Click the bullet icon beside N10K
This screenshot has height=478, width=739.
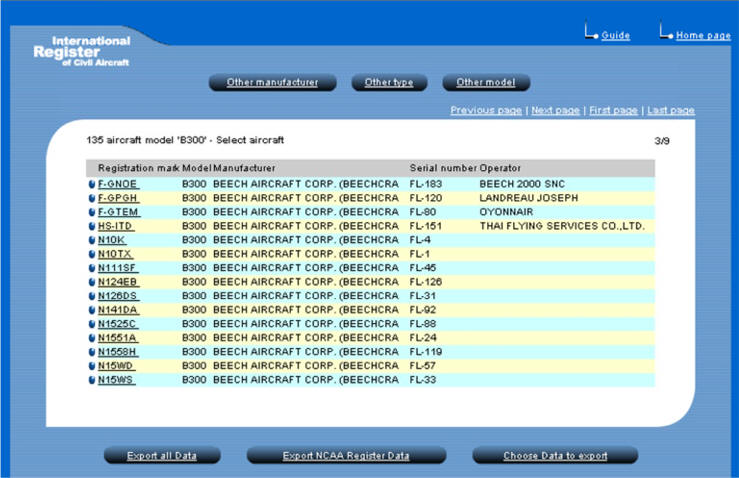(92, 240)
